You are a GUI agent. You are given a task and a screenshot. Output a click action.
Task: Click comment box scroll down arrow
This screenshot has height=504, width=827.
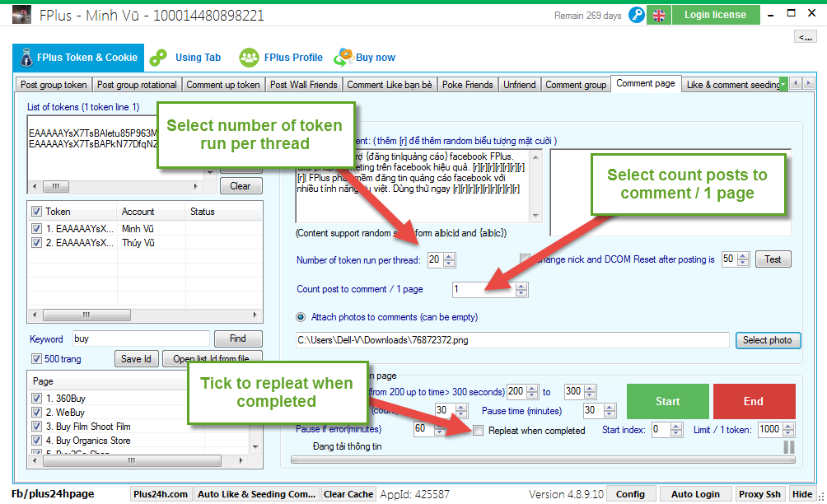click(x=536, y=216)
